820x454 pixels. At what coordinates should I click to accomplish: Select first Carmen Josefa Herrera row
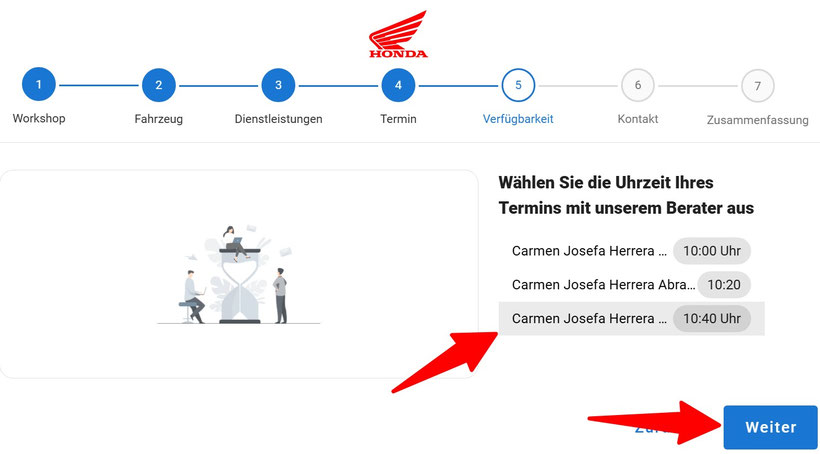(x=631, y=251)
